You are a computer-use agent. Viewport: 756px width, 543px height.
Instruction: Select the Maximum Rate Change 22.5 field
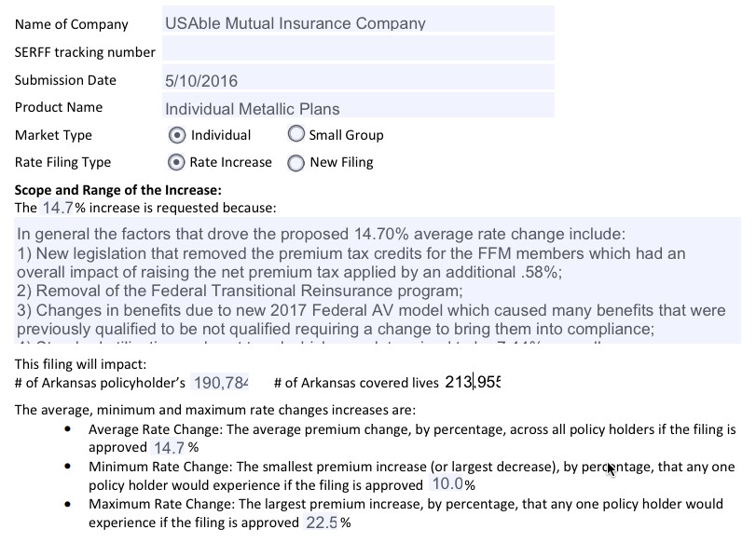[322, 523]
